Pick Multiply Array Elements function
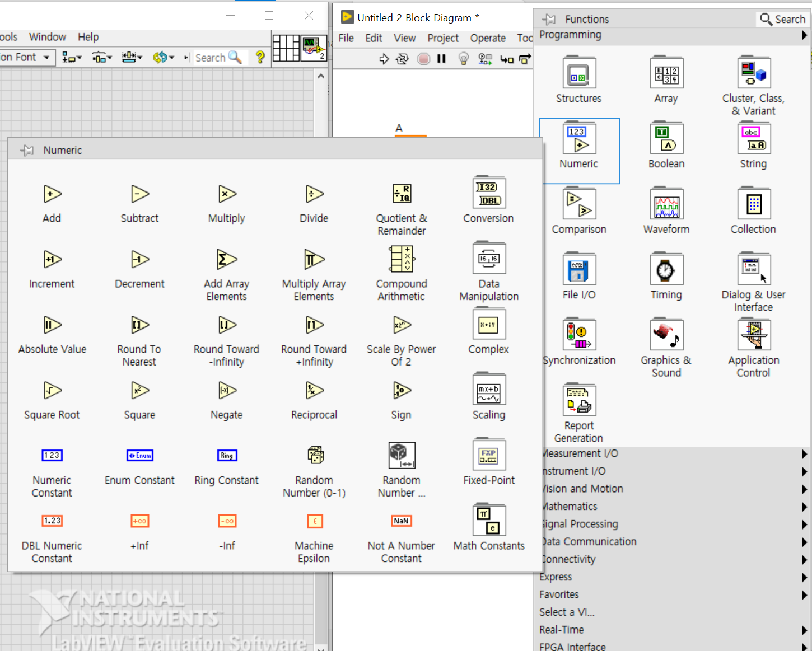This screenshot has width=812, height=651. point(314,260)
